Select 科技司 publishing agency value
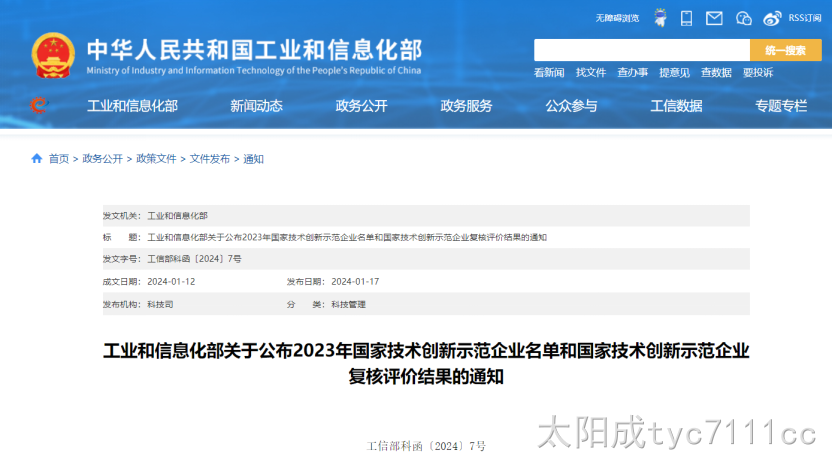This screenshot has height=463, width=833. [160, 304]
